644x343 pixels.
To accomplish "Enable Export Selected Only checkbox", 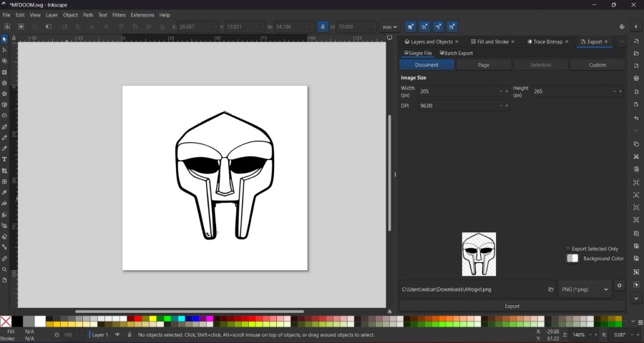I will 568,249.
